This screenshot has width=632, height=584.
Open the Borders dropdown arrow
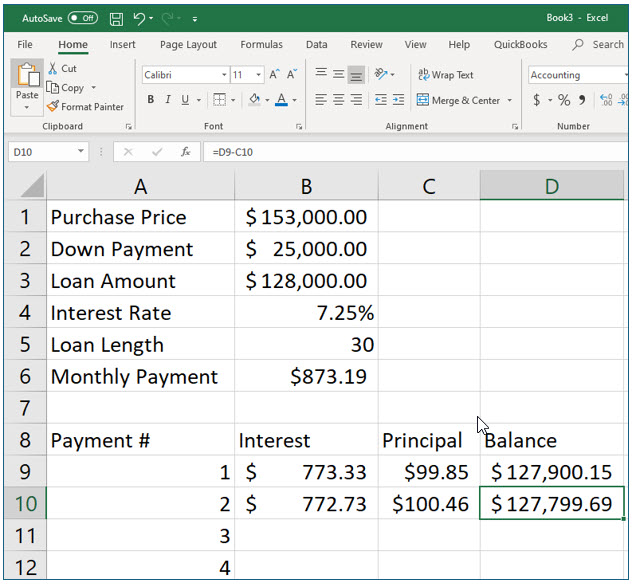coord(233,100)
